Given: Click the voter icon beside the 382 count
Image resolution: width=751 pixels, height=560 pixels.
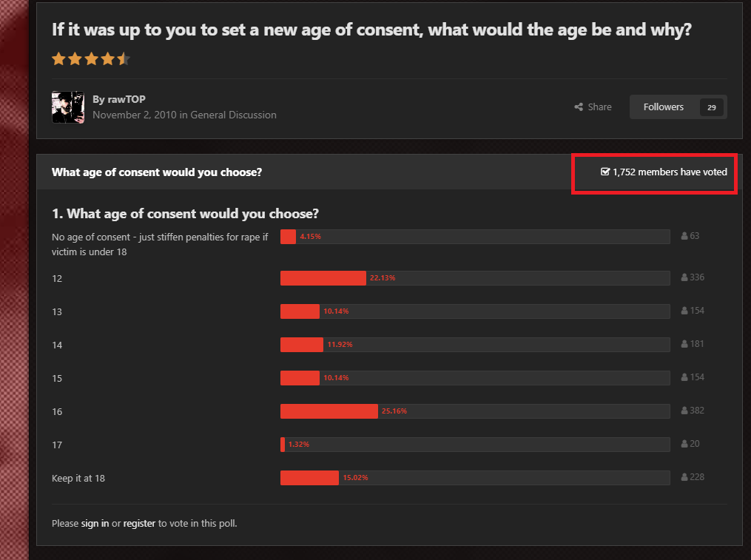Looking at the screenshot, I should click(684, 411).
